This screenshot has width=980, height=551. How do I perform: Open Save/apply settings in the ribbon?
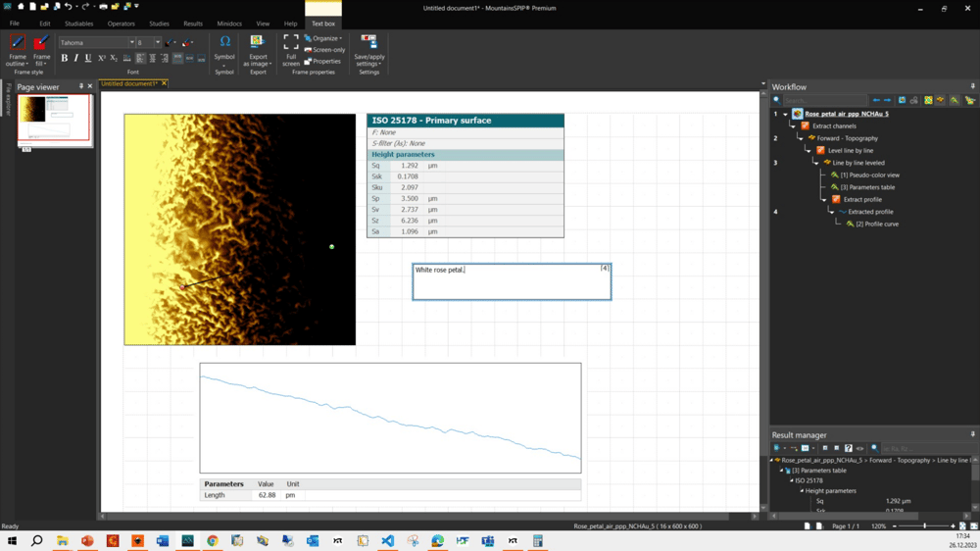point(368,50)
